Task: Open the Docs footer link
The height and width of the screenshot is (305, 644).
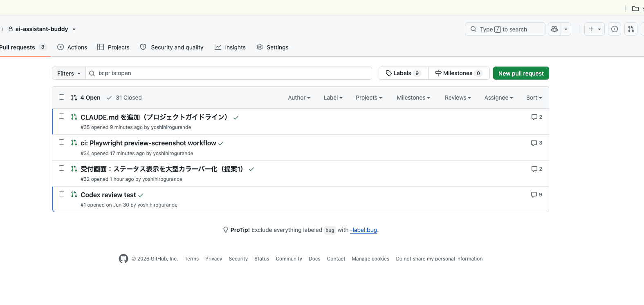Action: (314, 259)
